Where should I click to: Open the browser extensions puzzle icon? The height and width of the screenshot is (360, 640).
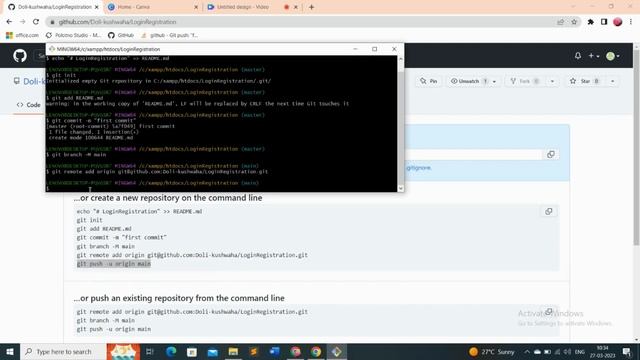coord(590,22)
